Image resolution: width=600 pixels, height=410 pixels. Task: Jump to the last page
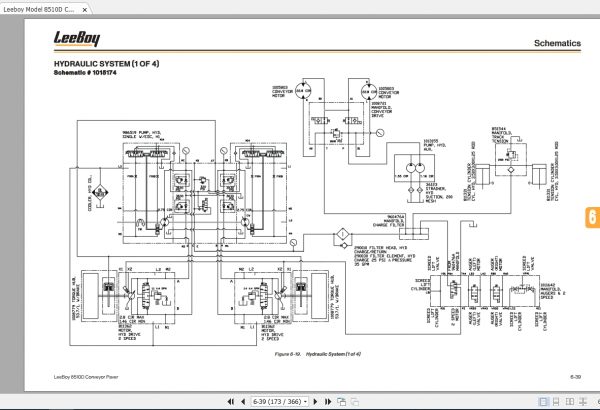[328, 402]
